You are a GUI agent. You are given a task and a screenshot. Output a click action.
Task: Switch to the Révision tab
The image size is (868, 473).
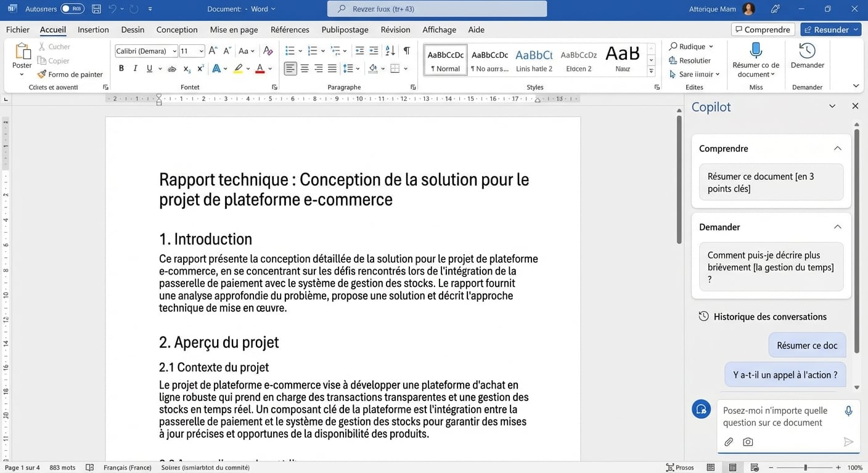395,30
